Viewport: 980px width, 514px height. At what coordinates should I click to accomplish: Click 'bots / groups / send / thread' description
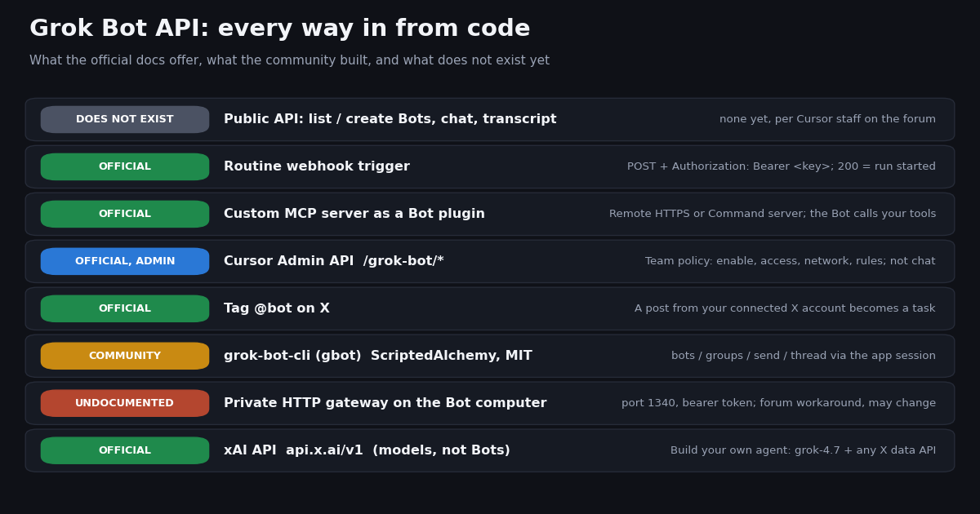[x=804, y=356]
